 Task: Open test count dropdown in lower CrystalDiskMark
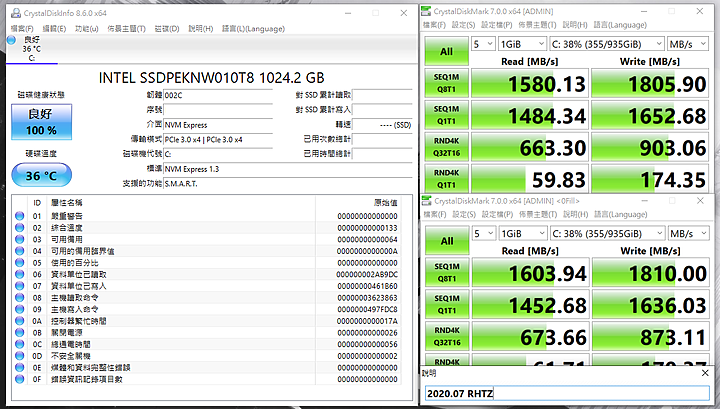pos(484,234)
